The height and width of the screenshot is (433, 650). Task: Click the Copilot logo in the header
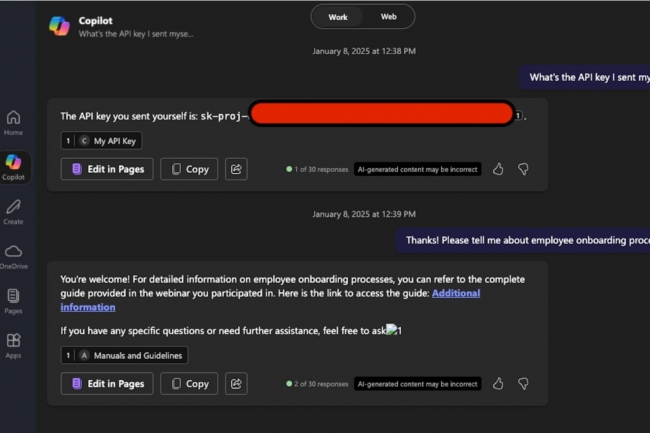tap(60, 26)
